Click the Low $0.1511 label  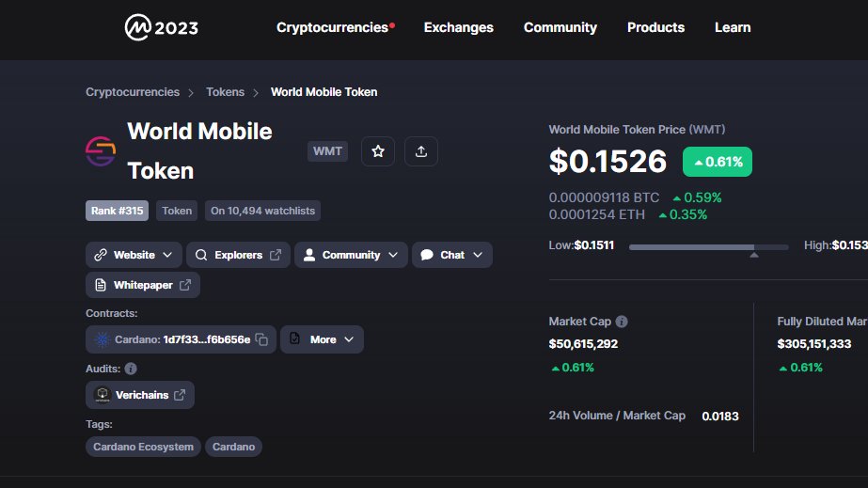click(x=581, y=245)
